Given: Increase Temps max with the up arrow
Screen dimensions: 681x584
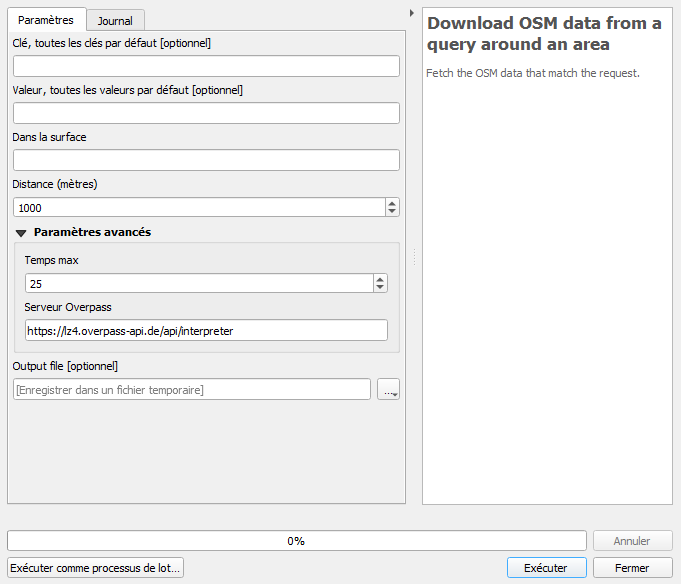Looking at the screenshot, I should point(380,279).
